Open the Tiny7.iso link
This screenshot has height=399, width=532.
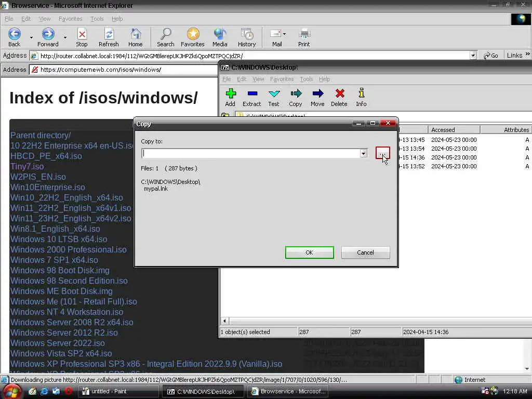coord(27,167)
